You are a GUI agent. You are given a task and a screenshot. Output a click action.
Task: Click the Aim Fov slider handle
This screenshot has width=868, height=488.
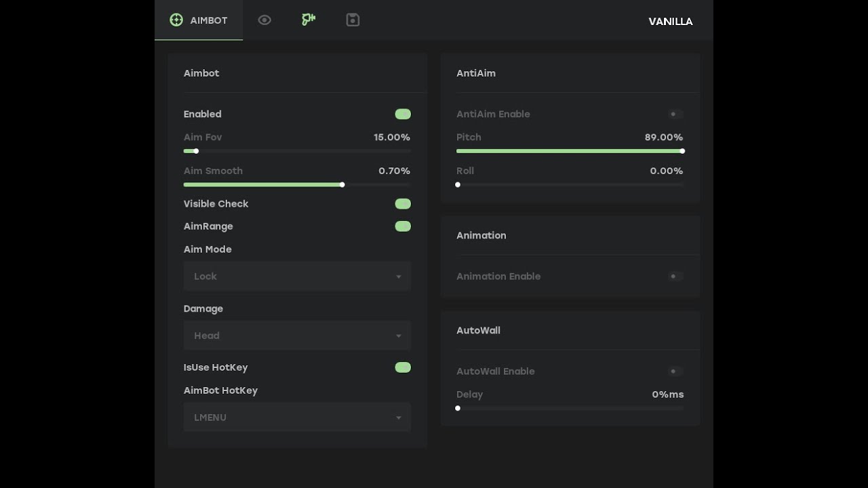(196, 151)
